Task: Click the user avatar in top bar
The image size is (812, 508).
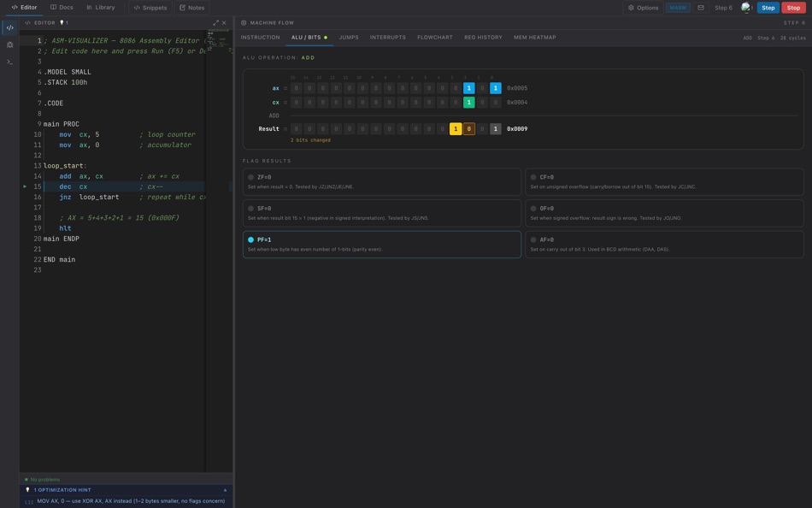Action: (745, 7)
